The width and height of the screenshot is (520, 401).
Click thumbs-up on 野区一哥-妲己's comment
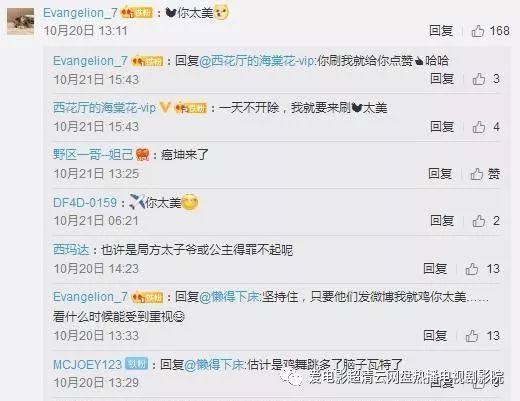477,174
